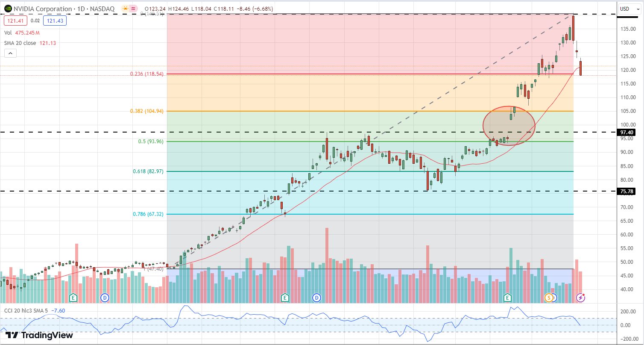Click the purple lightning news marker
The image size is (644, 345).
tap(580, 297)
